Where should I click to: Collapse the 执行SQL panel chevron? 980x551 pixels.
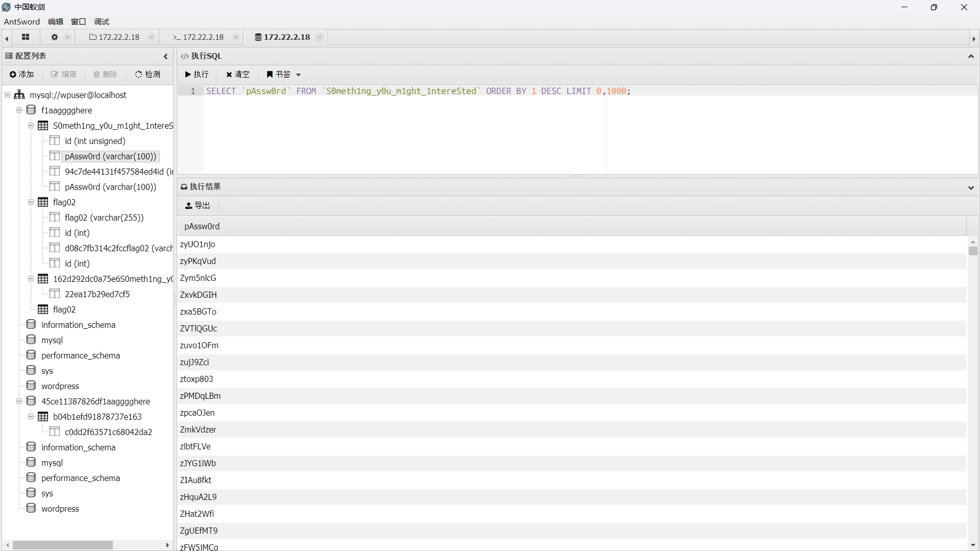pos(971,56)
